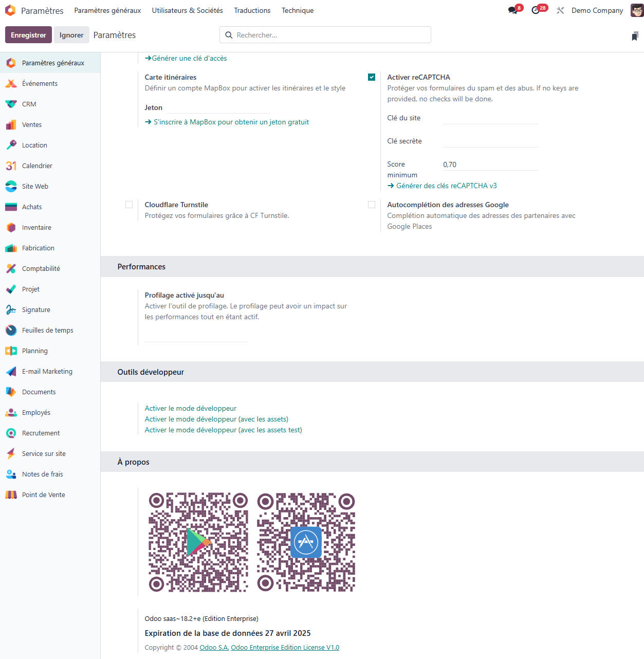The width and height of the screenshot is (644, 659).
Task: Click the Événements sidebar icon
Action: coord(11,83)
